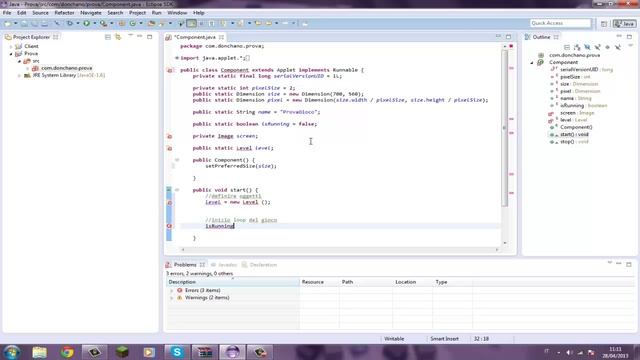Image resolution: width=640 pixels, height=360 pixels.
Task: Link editor with Project Explorer icon
Action: pos(118,37)
